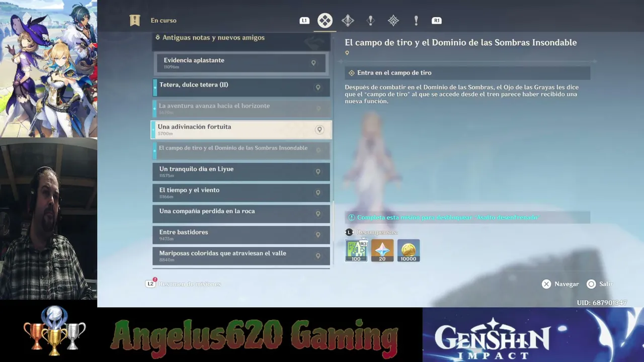Open Resumen de misiones
The image size is (644, 362).
pyautogui.click(x=190, y=284)
